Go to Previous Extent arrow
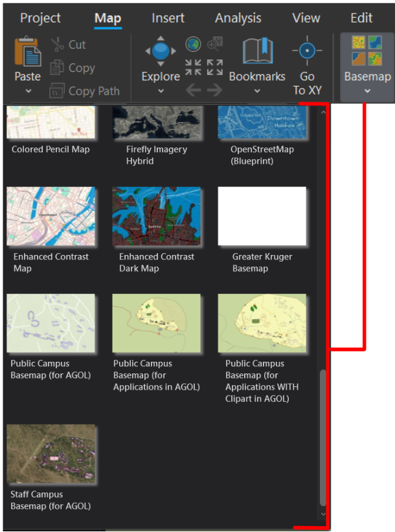 [193, 90]
